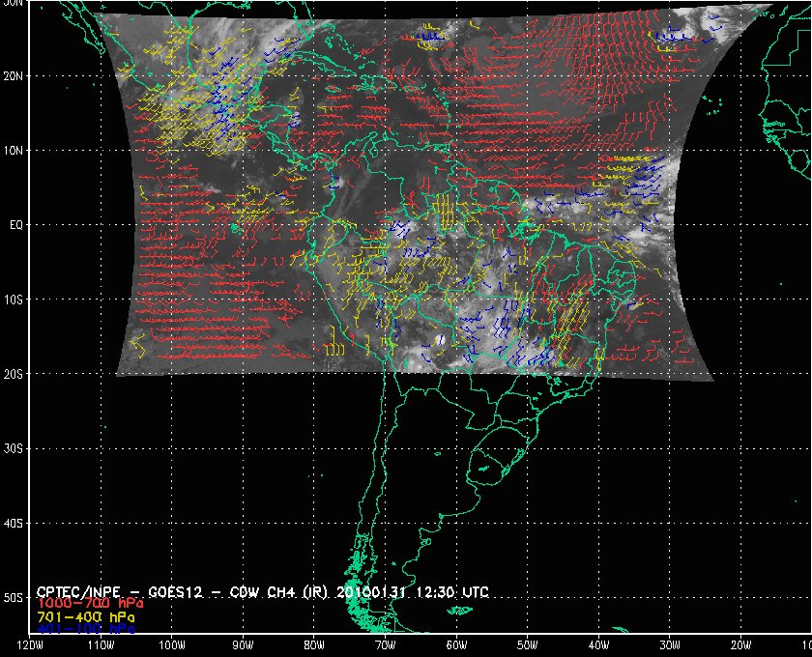Click the 20N latitude axis label
812x657 pixels.
[13, 75]
